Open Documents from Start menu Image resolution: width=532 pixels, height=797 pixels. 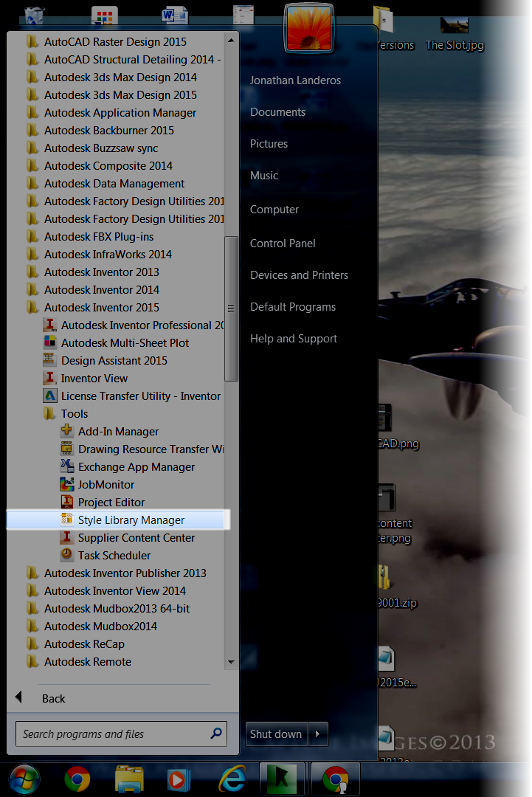tap(278, 112)
